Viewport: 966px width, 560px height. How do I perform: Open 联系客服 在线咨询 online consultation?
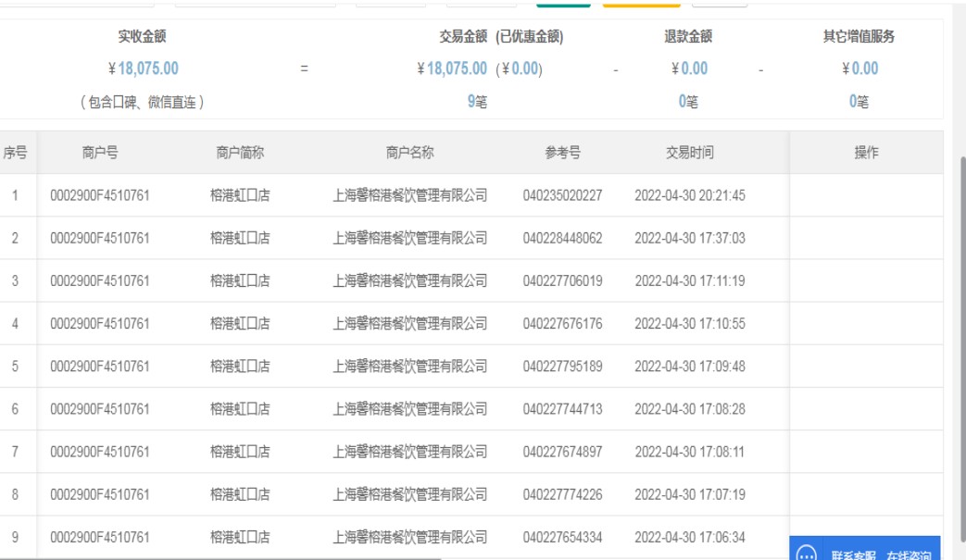click(880, 554)
